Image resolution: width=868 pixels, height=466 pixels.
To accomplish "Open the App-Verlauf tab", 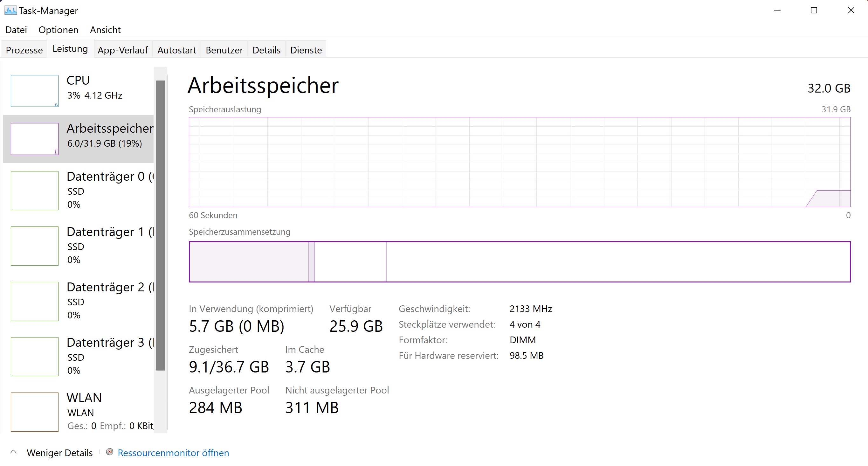I will (123, 50).
